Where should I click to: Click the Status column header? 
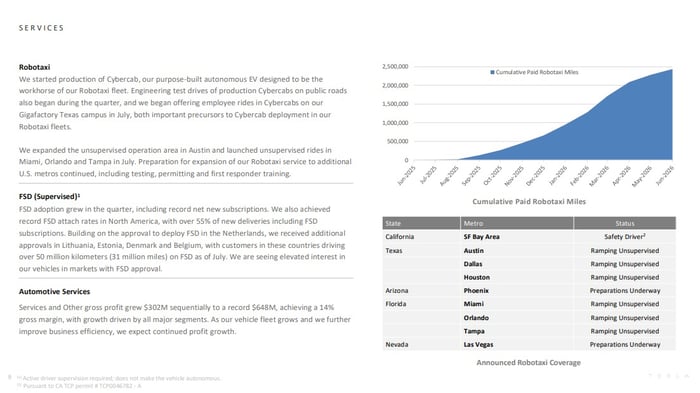click(x=625, y=223)
